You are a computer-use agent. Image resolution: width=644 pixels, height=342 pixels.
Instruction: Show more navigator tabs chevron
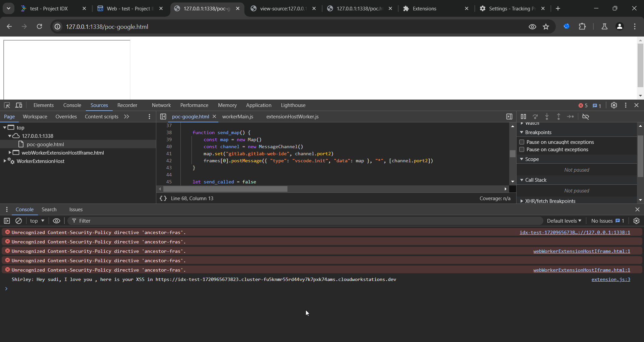tap(126, 117)
